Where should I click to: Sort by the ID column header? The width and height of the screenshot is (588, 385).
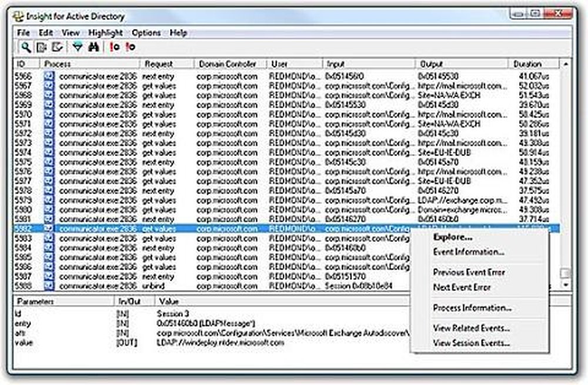26,64
